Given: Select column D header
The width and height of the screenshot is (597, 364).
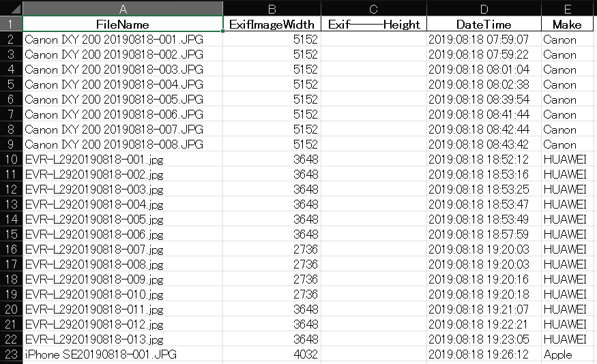Looking at the screenshot, I should tap(484, 8).
